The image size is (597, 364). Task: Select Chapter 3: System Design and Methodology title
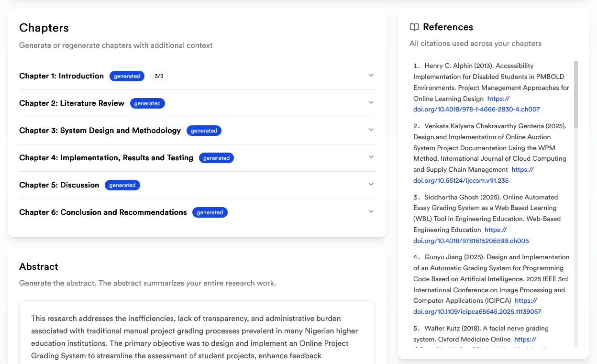[100, 131]
